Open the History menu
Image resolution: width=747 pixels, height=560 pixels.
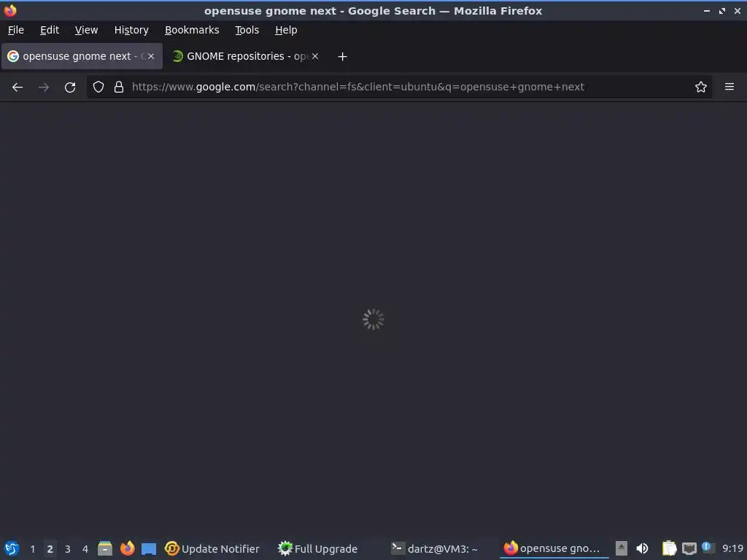(131, 30)
